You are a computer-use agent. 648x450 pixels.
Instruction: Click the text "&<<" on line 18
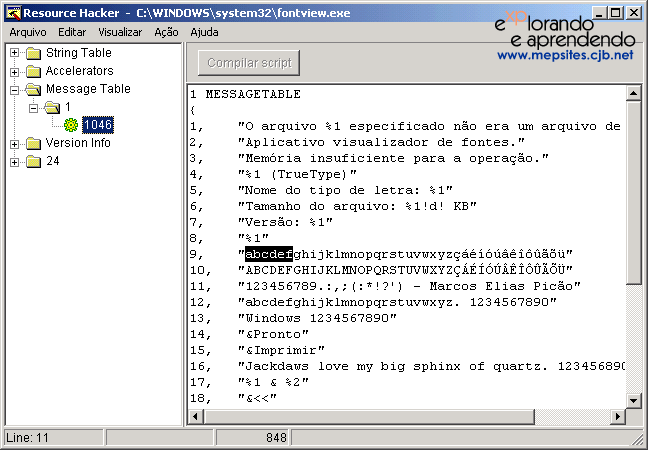pyautogui.click(x=257, y=398)
